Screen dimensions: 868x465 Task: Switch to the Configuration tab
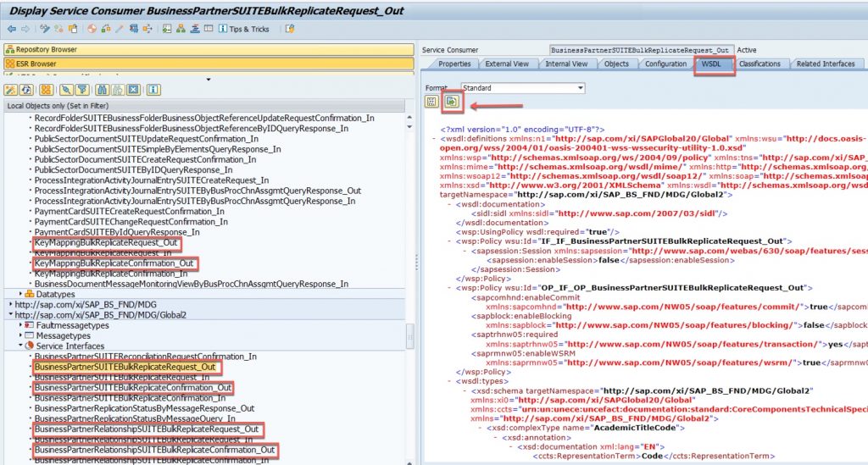click(665, 64)
